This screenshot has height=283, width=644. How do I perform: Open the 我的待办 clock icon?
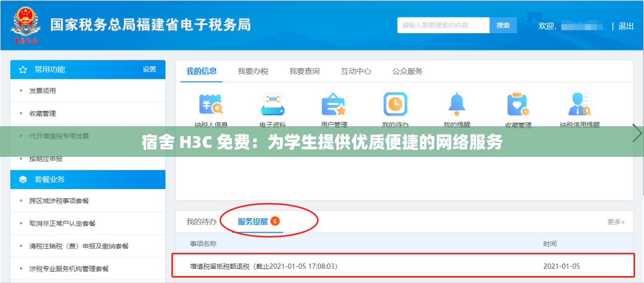tap(395, 104)
